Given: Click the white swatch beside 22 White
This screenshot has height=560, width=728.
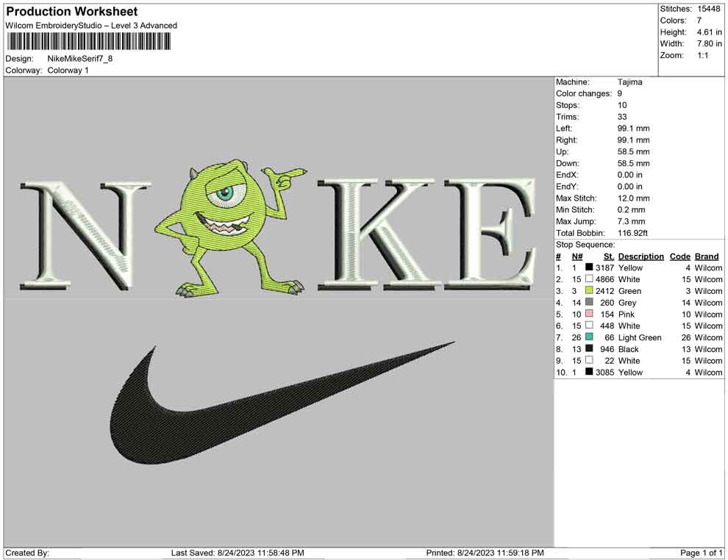Looking at the screenshot, I should pyautogui.click(x=589, y=360).
